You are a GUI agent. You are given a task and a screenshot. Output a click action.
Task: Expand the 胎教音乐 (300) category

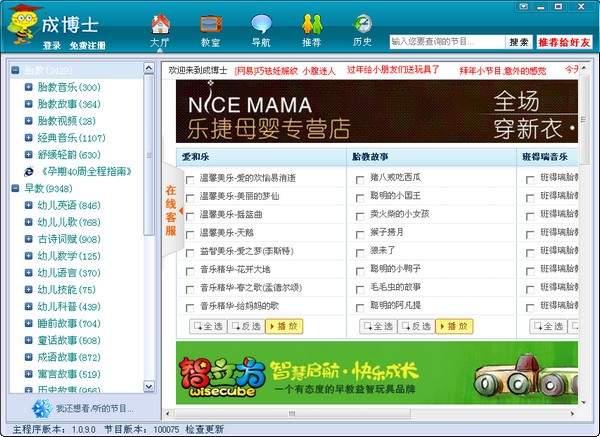point(29,87)
